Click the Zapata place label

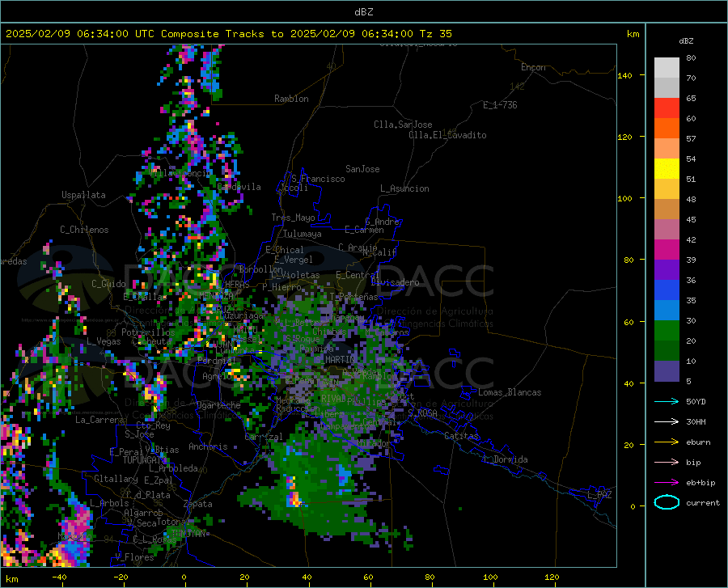point(198,504)
